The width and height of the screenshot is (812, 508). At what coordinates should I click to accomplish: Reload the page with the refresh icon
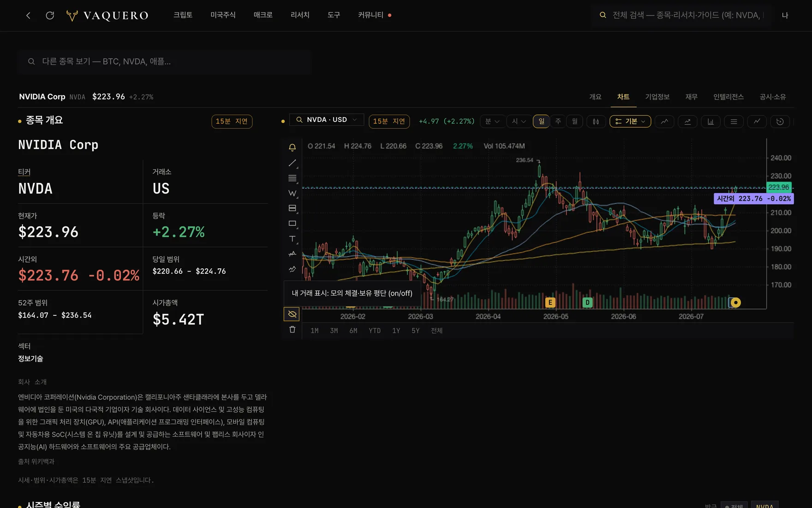pos(50,15)
